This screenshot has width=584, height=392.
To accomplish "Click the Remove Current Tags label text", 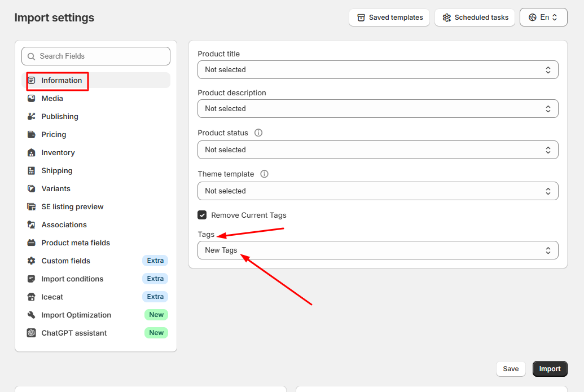I will (249, 215).
